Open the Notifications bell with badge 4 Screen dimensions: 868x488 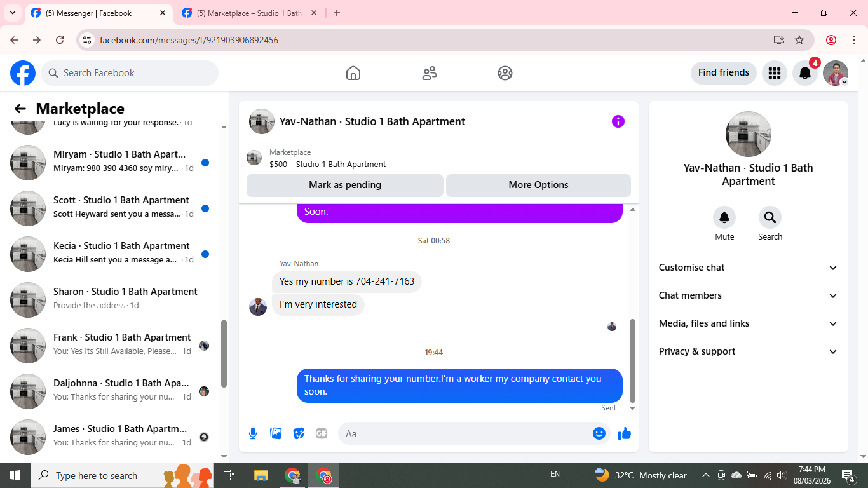(805, 73)
